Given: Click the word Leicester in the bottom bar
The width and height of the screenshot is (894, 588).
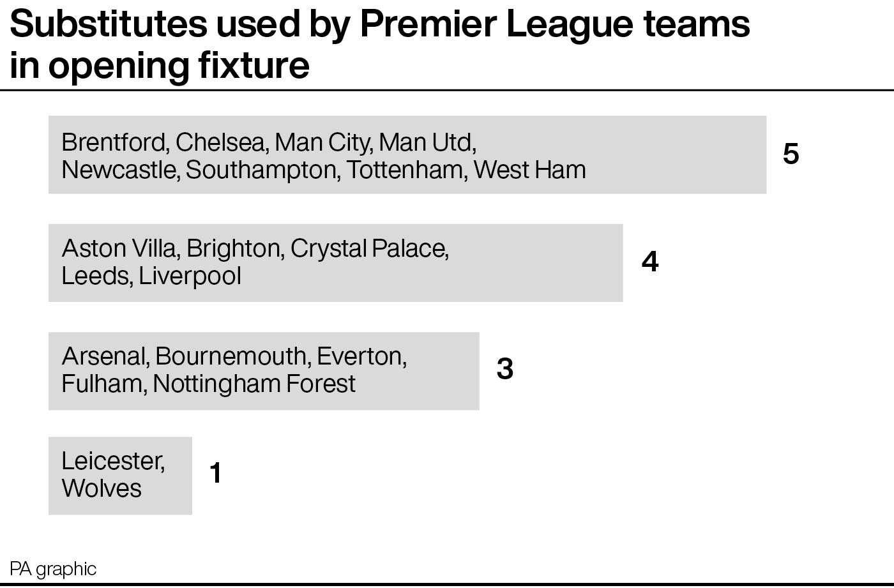Looking at the screenshot, I should click(x=113, y=462).
